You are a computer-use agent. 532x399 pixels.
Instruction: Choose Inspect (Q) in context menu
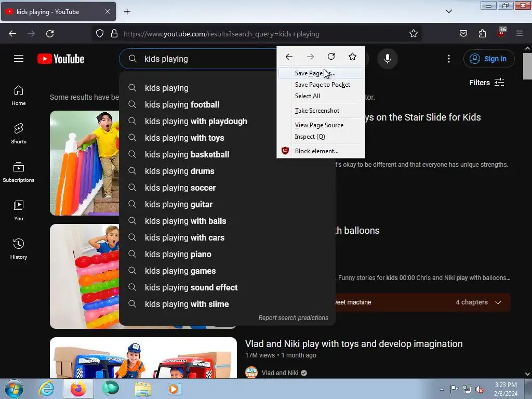321,137
